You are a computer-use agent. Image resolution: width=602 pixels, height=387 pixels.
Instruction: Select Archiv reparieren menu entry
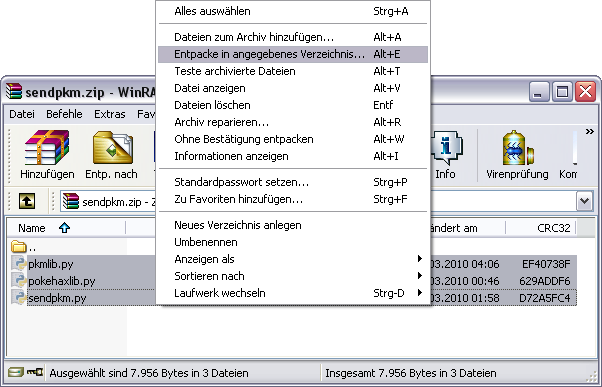pos(293,122)
